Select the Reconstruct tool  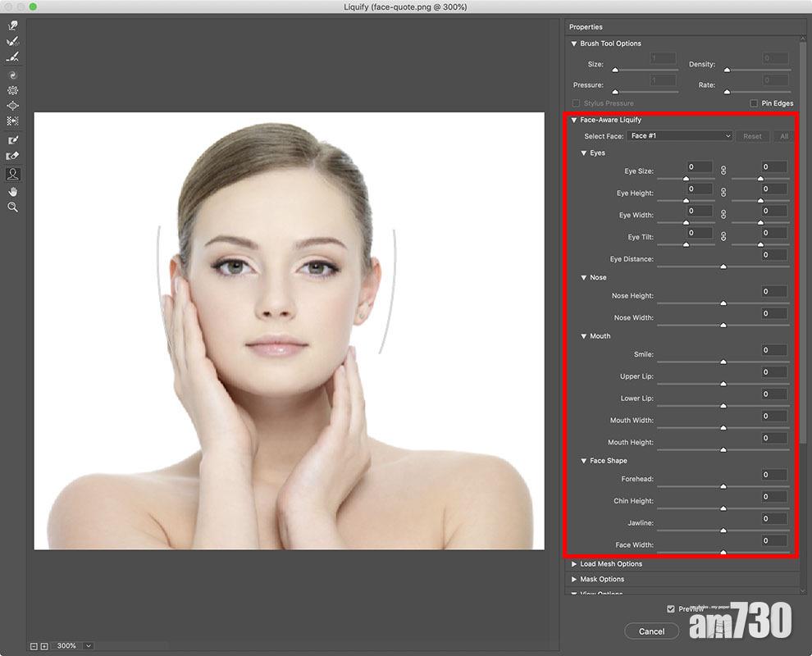click(x=12, y=41)
